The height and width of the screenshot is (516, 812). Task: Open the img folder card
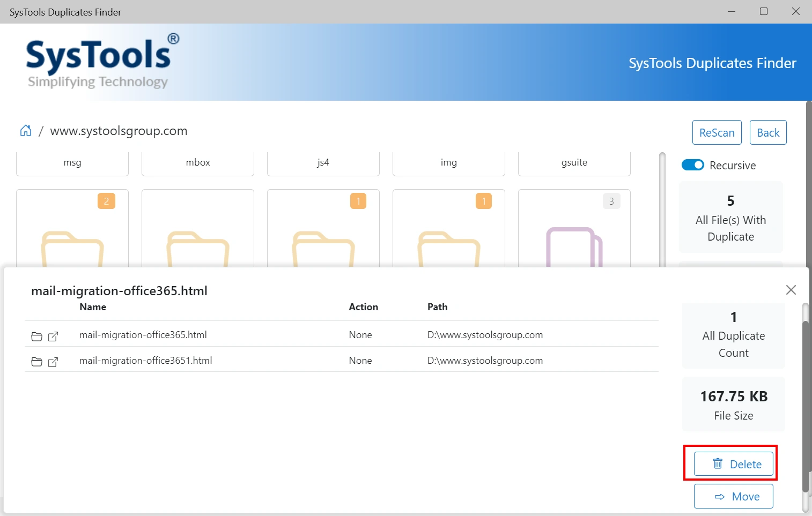point(449,163)
